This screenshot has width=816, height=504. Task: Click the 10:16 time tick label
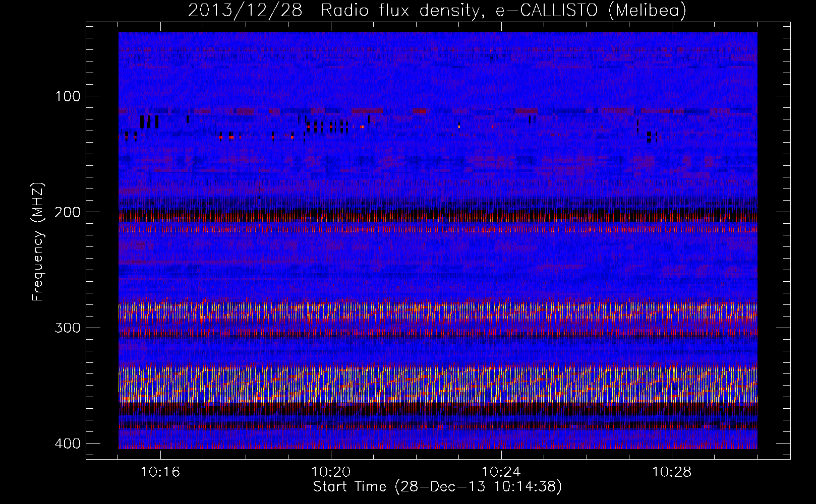coord(160,472)
